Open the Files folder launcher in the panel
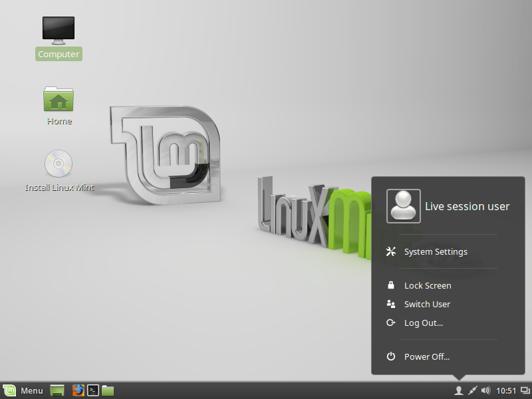Viewport: 532px width, 399px height. (x=108, y=390)
